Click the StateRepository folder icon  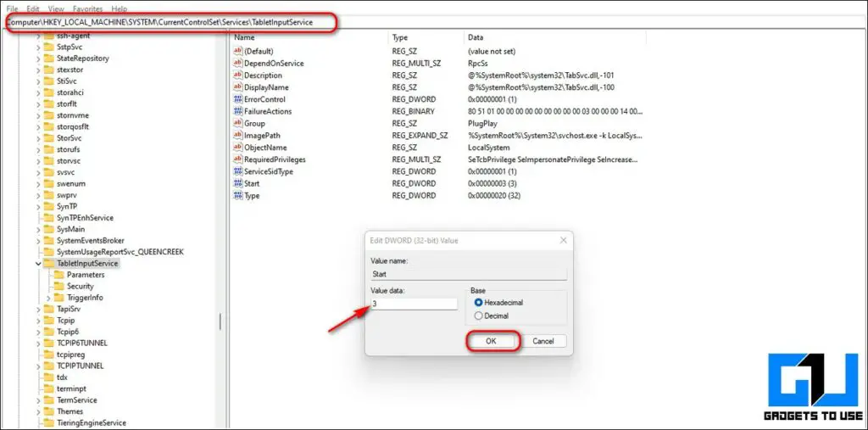(x=48, y=59)
